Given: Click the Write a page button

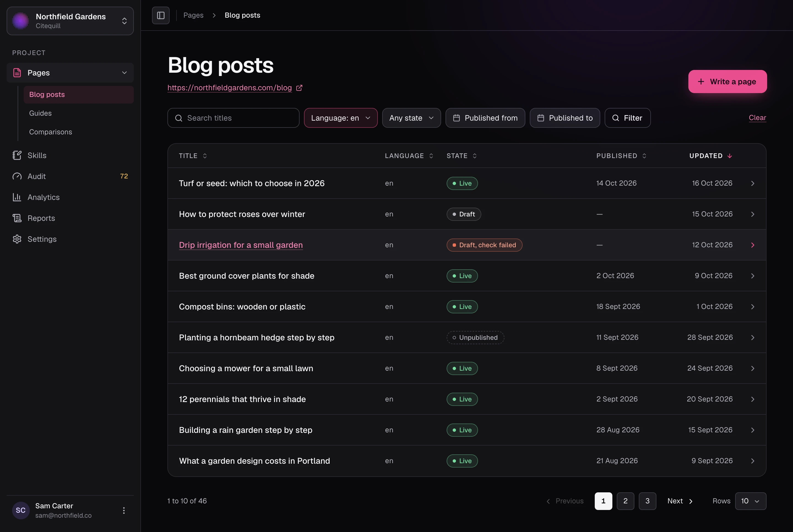Looking at the screenshot, I should (x=727, y=82).
